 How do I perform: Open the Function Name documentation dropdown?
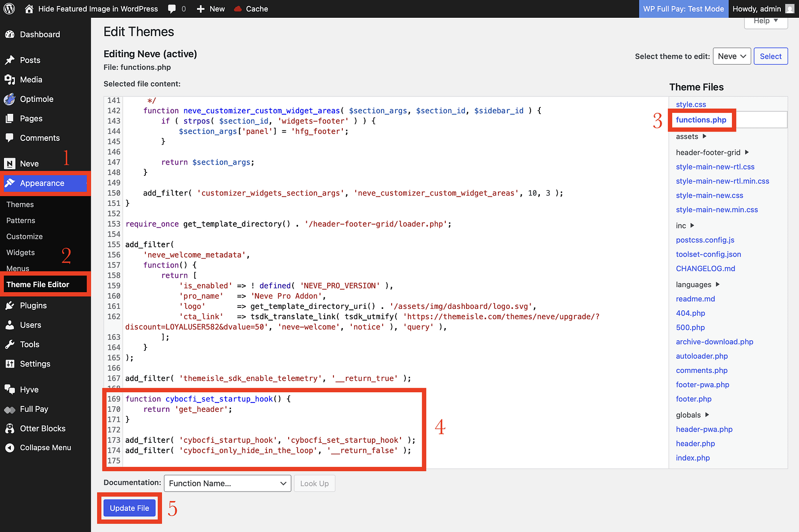227,483
